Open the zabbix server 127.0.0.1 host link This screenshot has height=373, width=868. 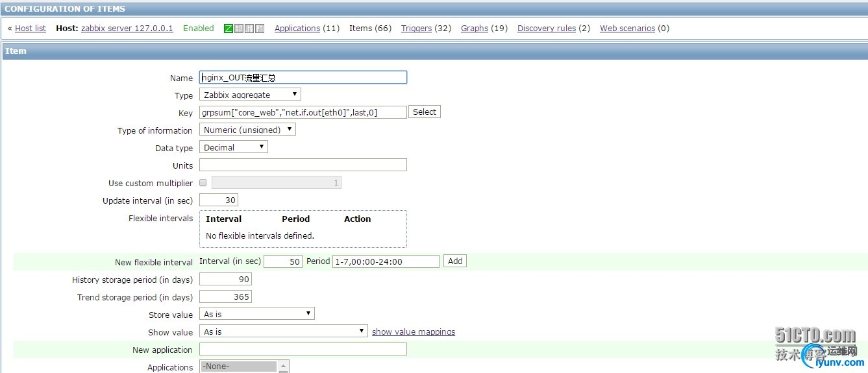coord(127,29)
